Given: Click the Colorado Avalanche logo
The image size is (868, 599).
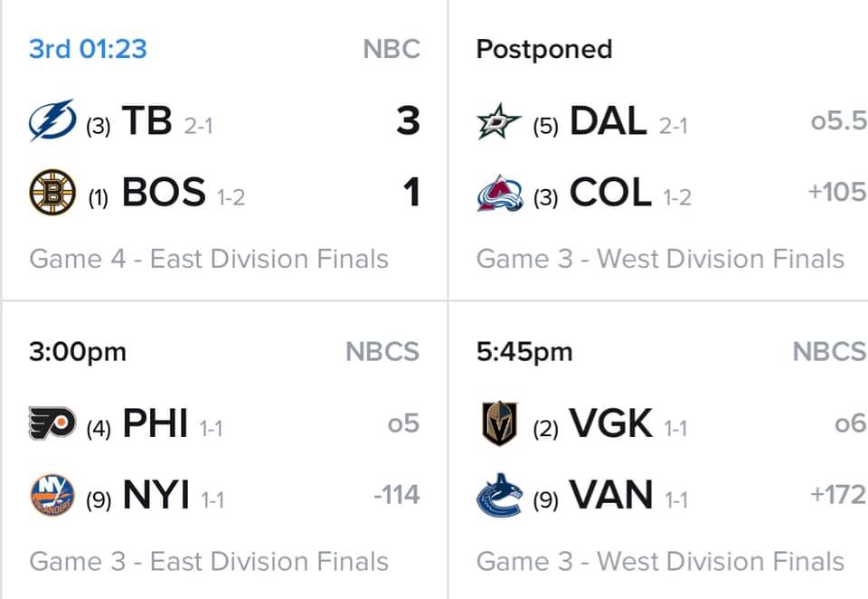Looking at the screenshot, I should click(x=499, y=193).
